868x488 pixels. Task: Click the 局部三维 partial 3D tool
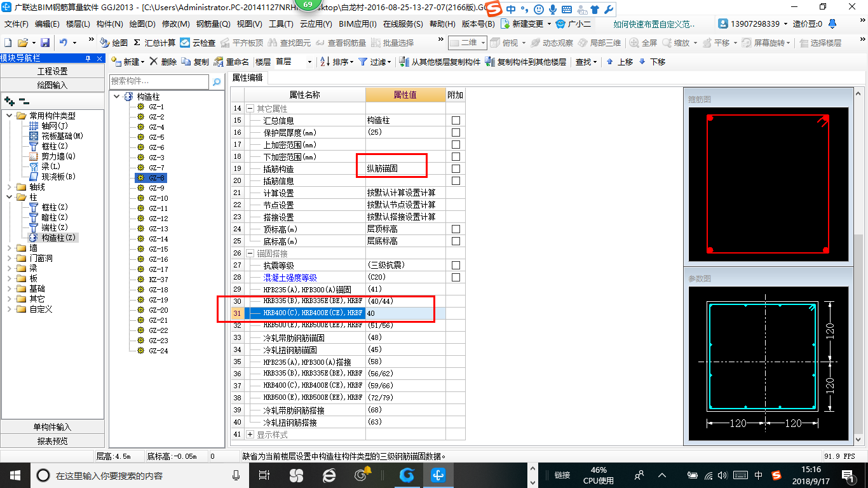click(599, 43)
